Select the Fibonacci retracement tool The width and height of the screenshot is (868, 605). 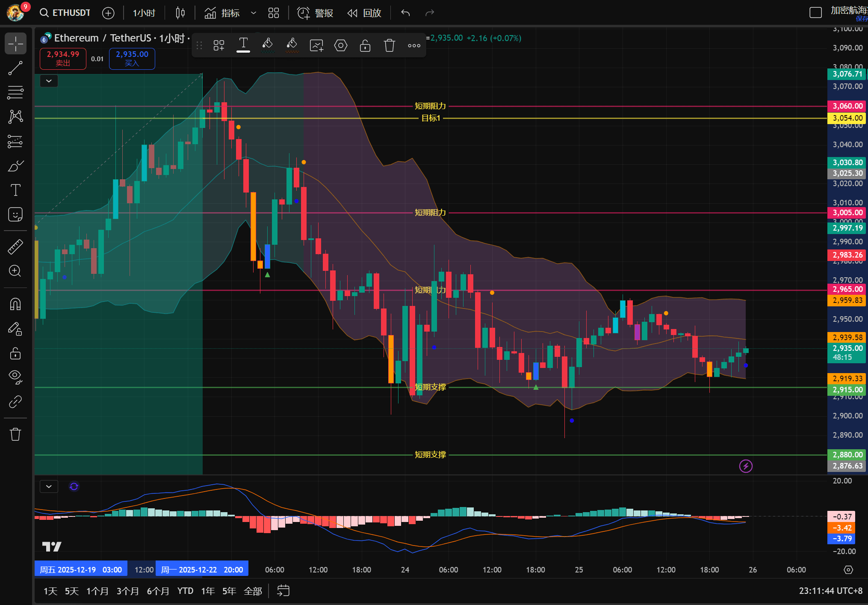point(15,92)
